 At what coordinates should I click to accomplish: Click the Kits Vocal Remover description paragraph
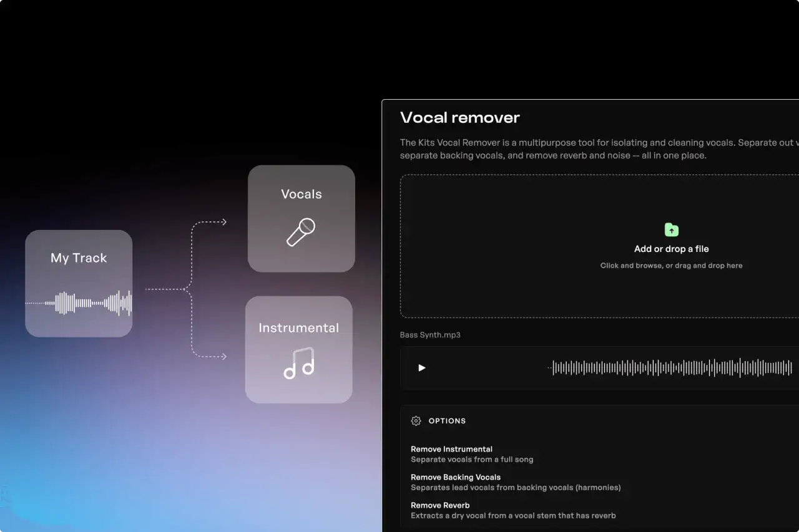(x=599, y=149)
